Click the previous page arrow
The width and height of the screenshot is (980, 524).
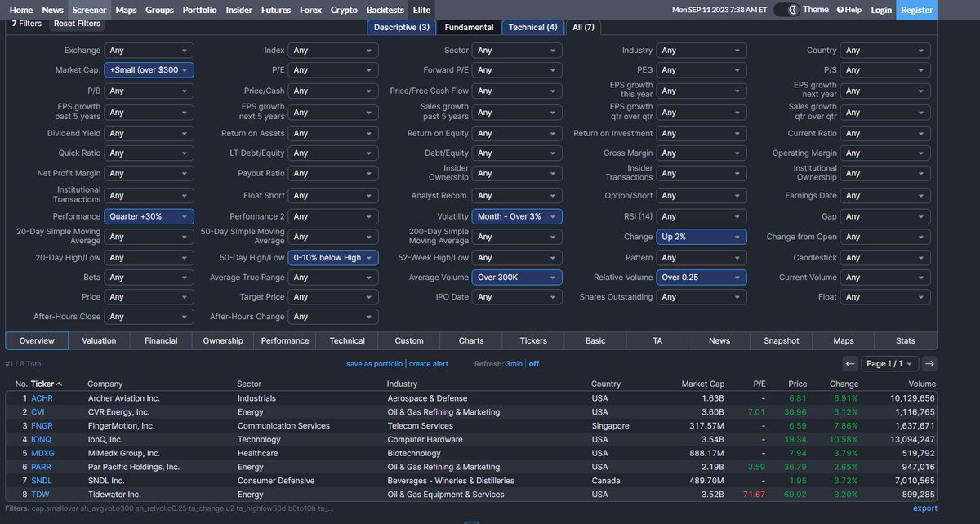pos(850,363)
